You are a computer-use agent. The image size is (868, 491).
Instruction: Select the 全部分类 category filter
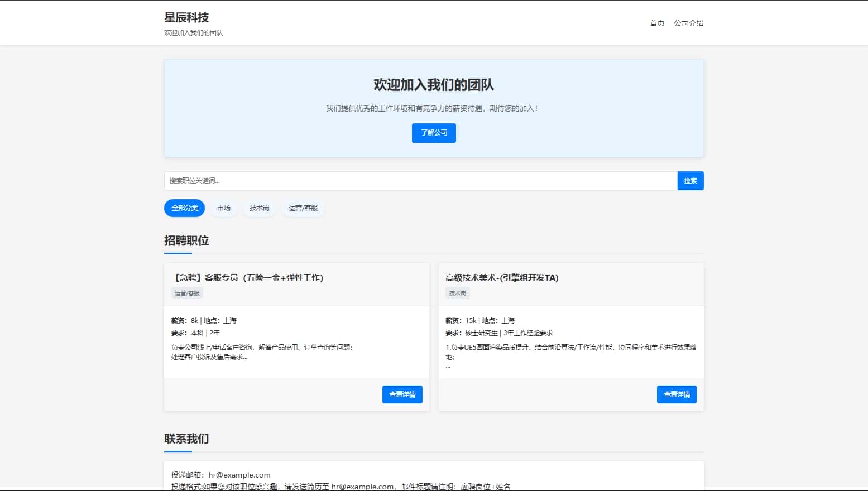[x=184, y=208]
